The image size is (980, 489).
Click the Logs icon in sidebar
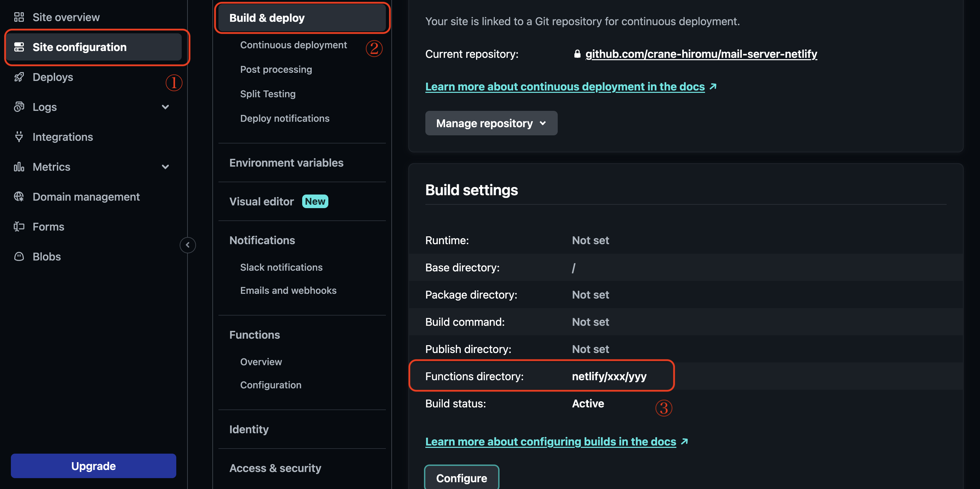(x=19, y=107)
